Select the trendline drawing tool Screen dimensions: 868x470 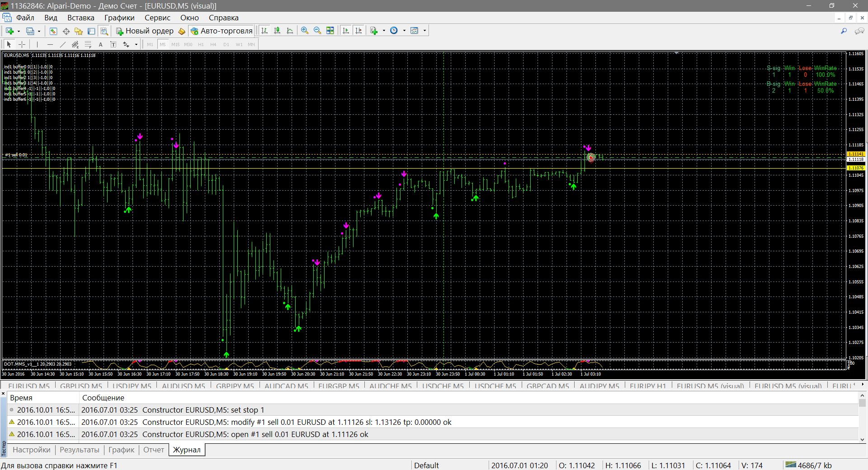[x=62, y=44]
